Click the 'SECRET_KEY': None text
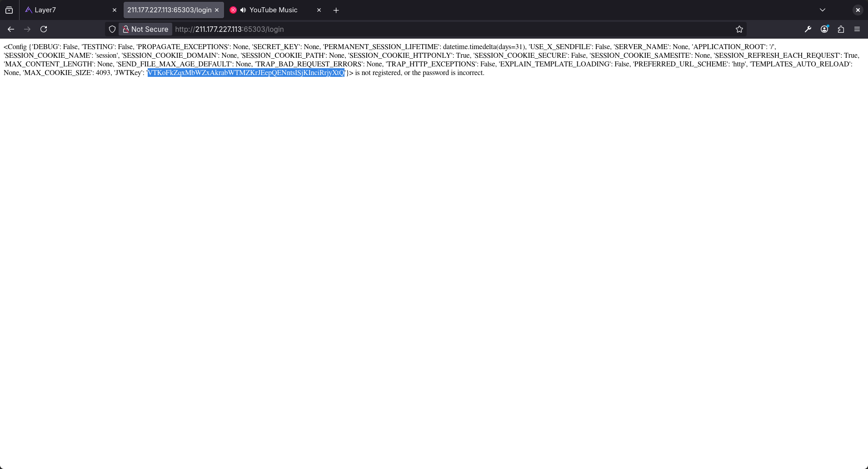Screen dimensions: 868x469 point(286,47)
